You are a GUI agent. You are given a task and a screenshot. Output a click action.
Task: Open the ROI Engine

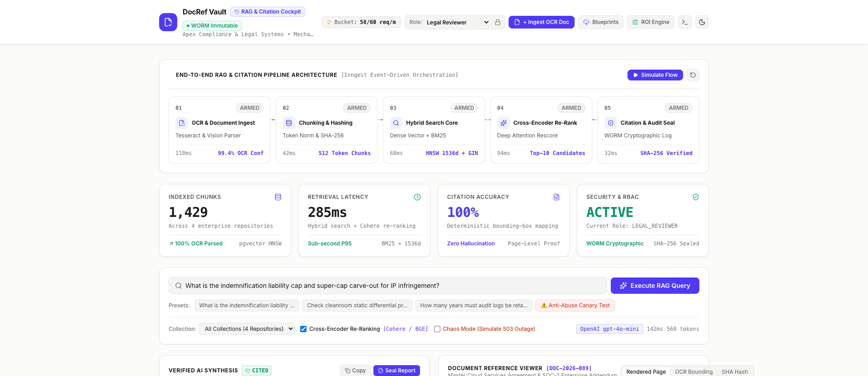click(x=651, y=22)
